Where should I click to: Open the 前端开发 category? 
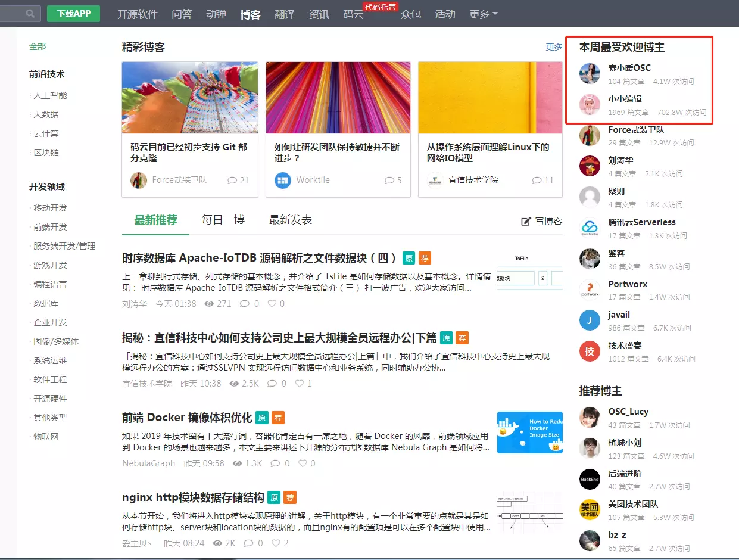tap(50, 227)
